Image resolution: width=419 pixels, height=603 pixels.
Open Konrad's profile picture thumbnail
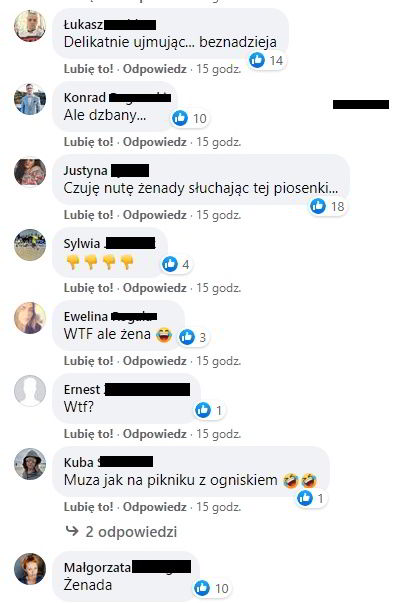[x=30, y=99]
